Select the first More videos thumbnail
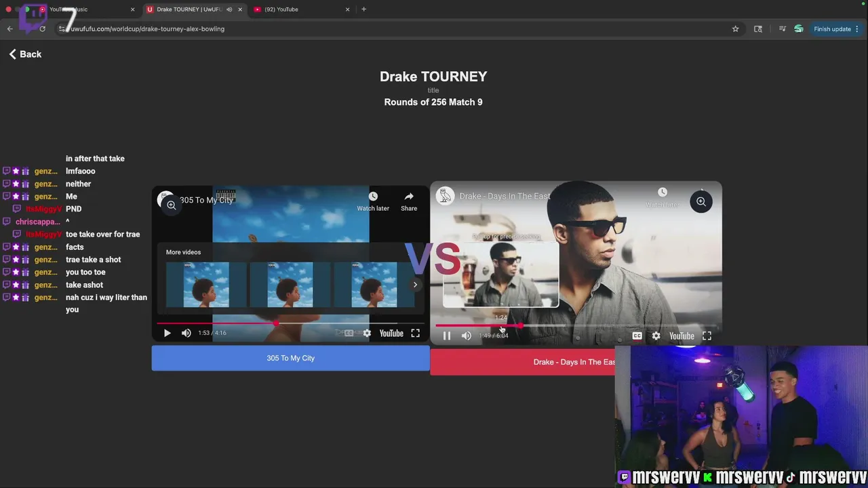 coord(206,285)
